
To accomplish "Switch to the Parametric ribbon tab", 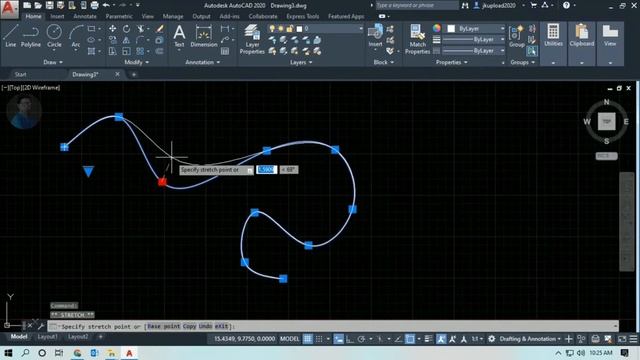I will pyautogui.click(x=119, y=16).
